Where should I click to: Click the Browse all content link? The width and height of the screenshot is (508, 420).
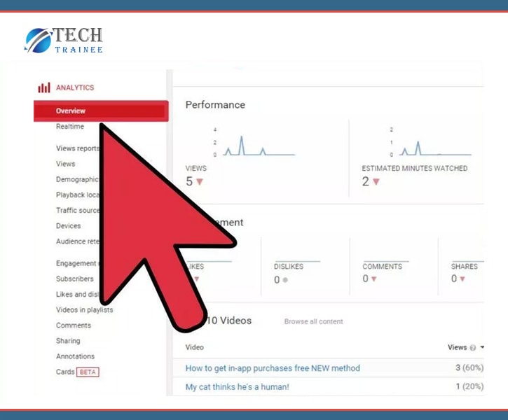click(314, 321)
